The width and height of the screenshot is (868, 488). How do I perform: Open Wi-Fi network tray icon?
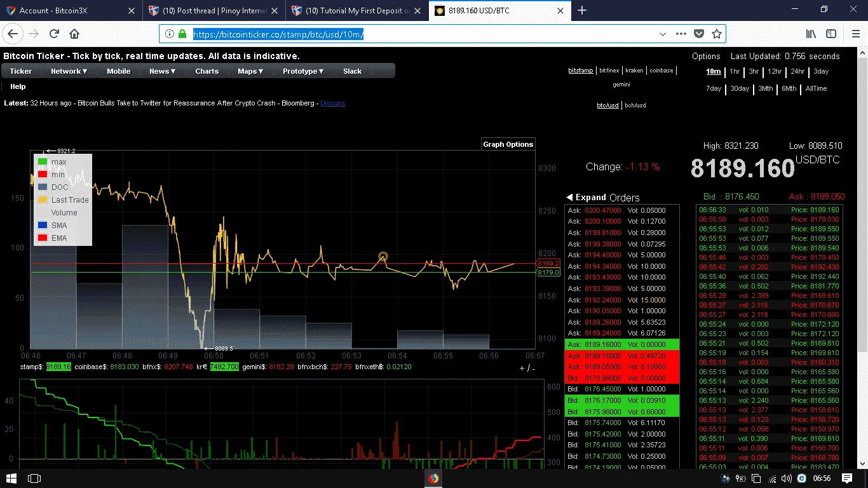(773, 478)
